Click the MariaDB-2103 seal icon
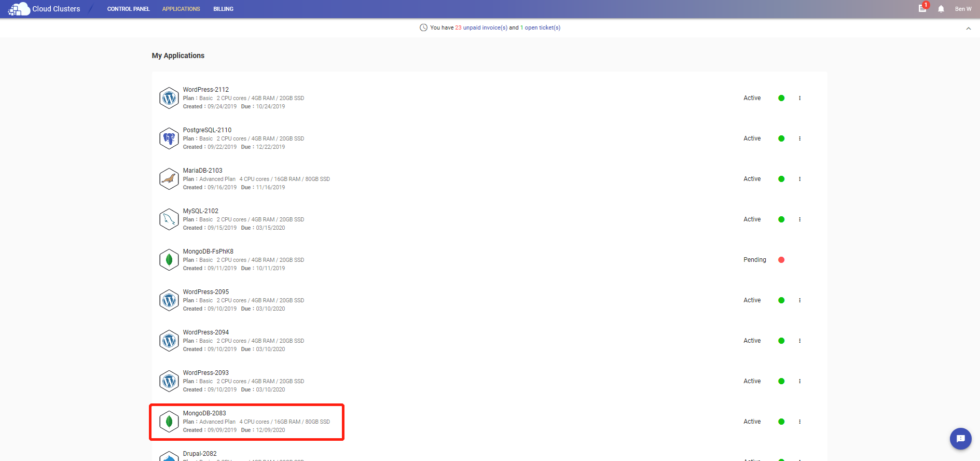 click(x=169, y=179)
